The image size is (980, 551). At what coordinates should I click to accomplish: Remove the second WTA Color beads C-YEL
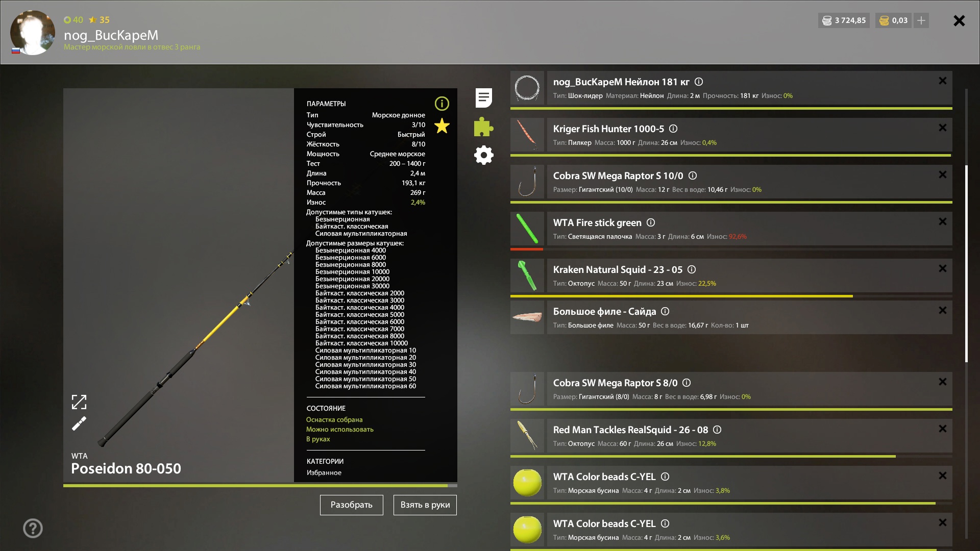point(943,522)
